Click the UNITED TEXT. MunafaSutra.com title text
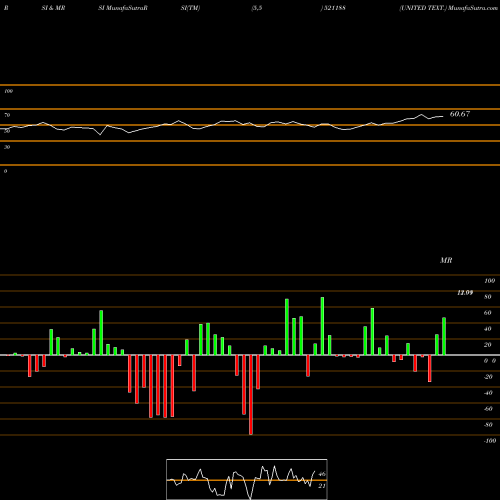Viewport: 500px width, 500px height. tap(448, 8)
